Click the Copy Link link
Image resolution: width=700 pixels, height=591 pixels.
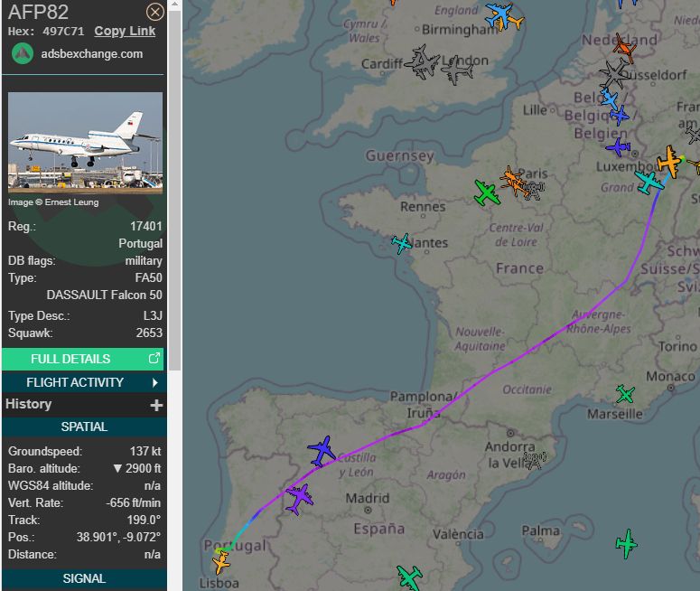125,31
